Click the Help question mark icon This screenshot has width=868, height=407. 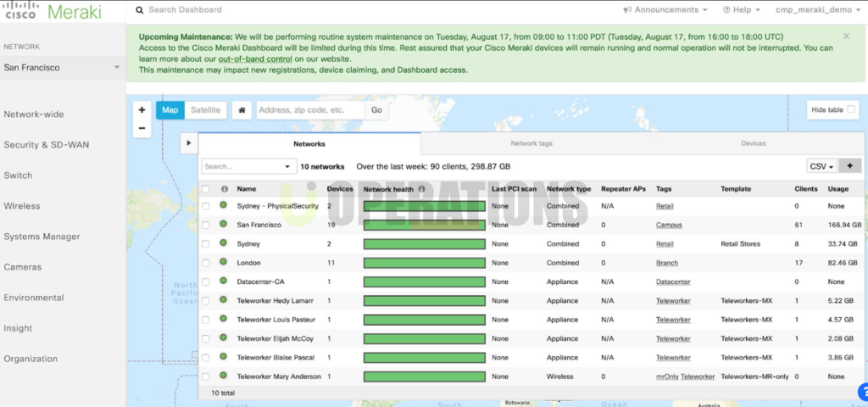point(726,10)
